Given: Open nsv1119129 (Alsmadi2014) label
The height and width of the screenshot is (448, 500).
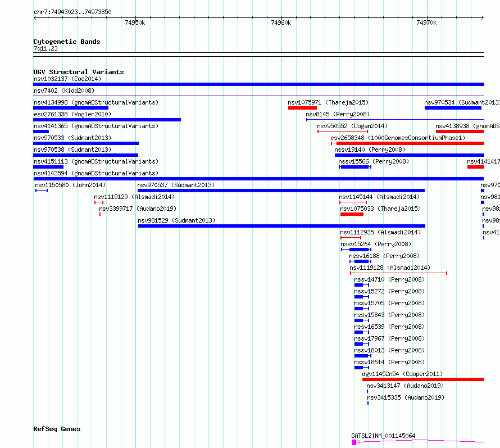Looking at the screenshot, I should pyautogui.click(x=134, y=197).
